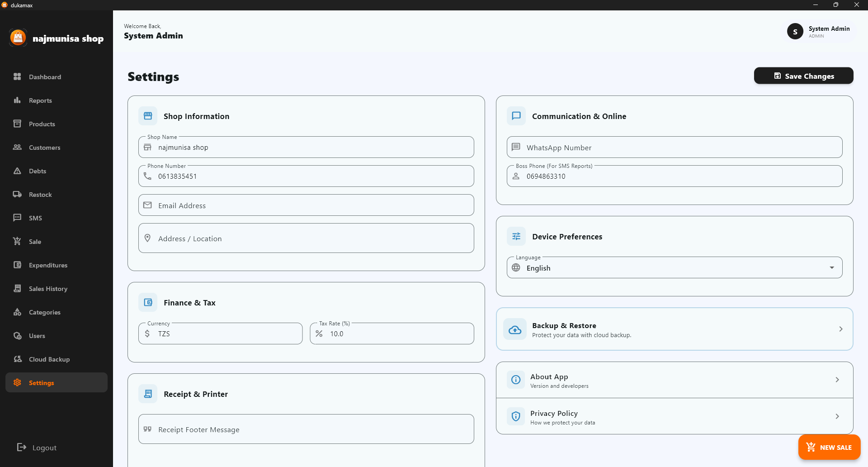
Task: Click the Communication & Online chat icon
Action: click(516, 116)
